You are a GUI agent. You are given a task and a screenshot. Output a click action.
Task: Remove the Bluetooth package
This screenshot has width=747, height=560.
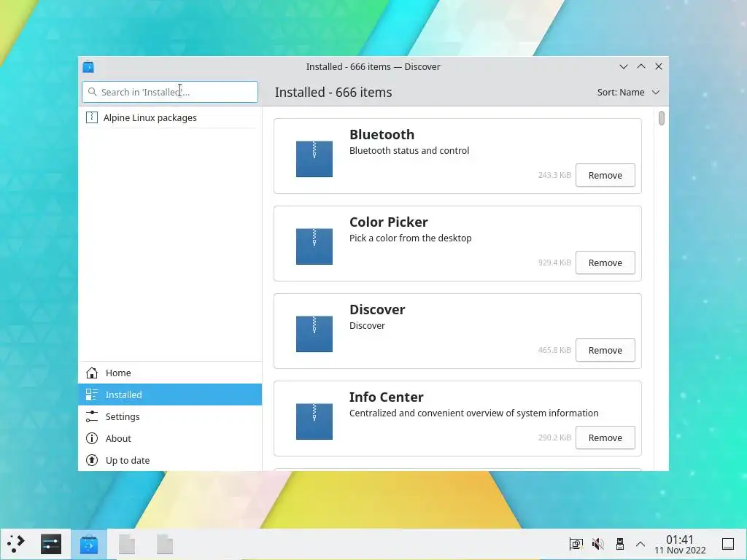(x=605, y=175)
